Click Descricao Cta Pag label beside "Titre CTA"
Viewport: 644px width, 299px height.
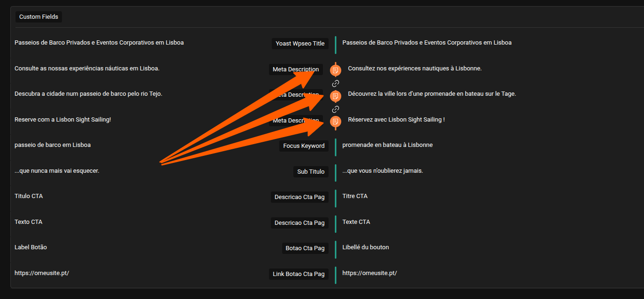299,197
